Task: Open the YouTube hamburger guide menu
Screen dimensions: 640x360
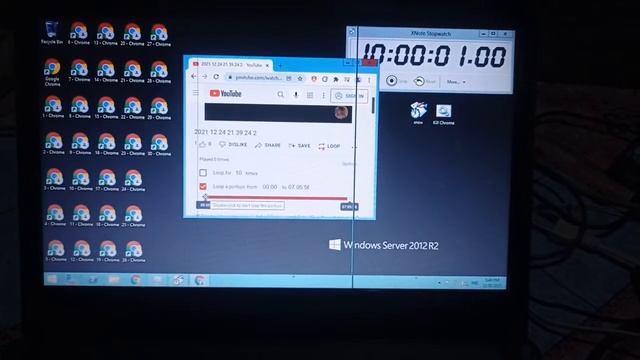Action: coord(196,93)
